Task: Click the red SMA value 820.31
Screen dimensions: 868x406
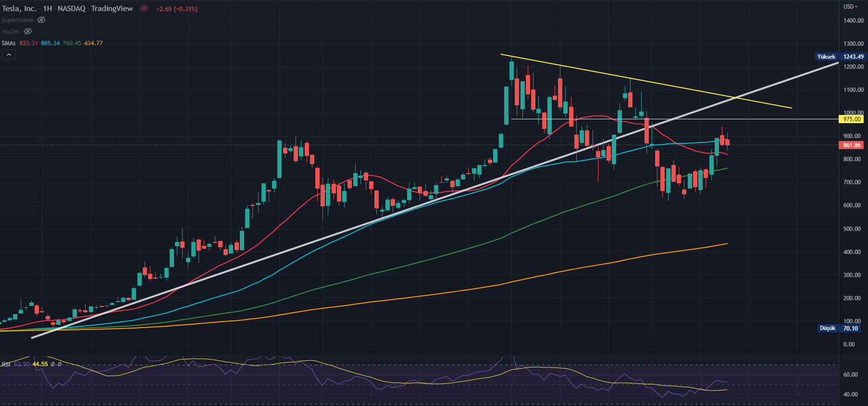Action: 28,43
